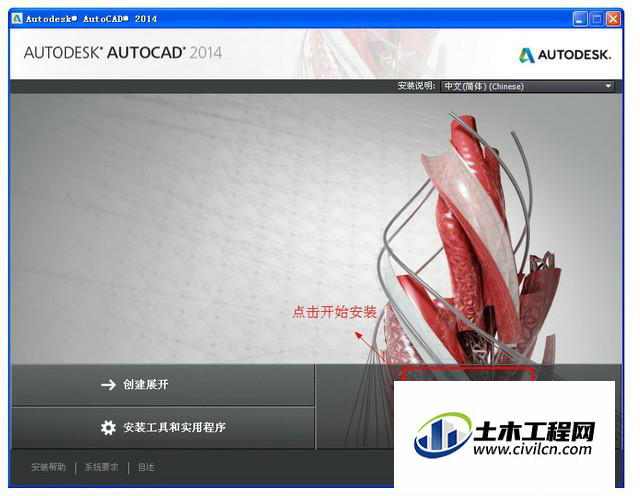The image size is (640, 496).
Task: Click the AUTODESK AUTOCAD 2014 header title
Action: tap(123, 53)
